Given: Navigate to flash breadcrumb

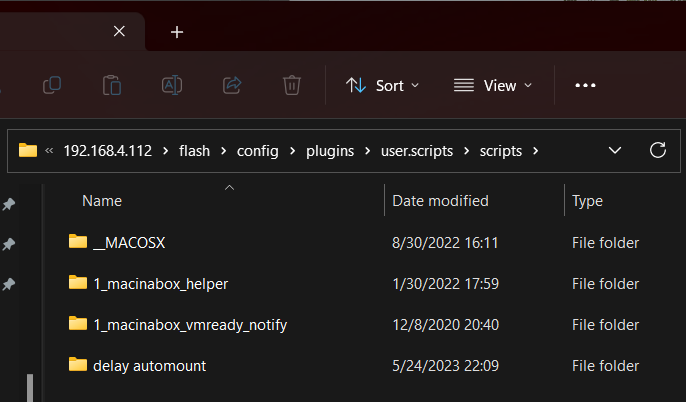Looking at the screenshot, I should 194,151.
